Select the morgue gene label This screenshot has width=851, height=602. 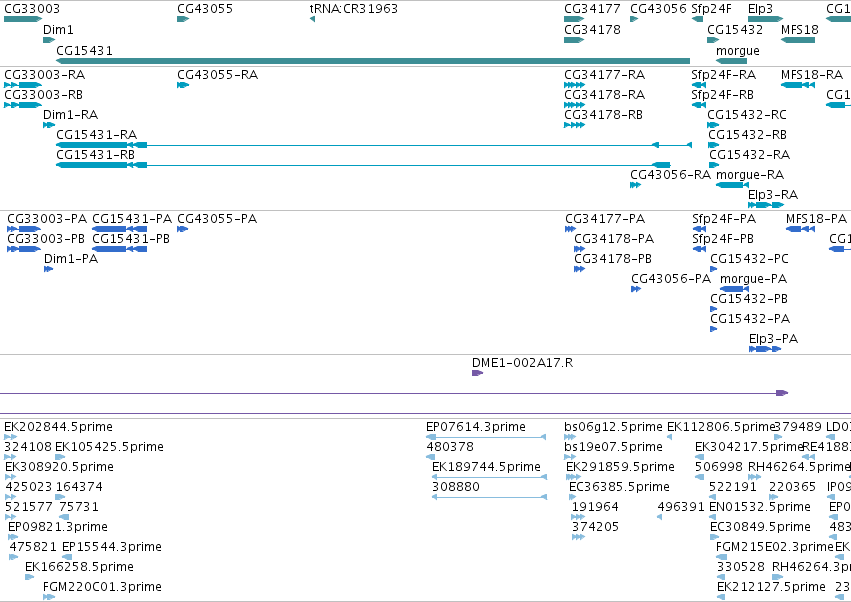(738, 51)
